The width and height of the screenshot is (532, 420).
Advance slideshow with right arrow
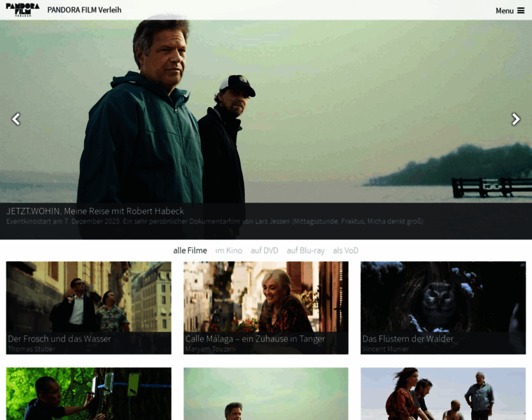tap(516, 119)
